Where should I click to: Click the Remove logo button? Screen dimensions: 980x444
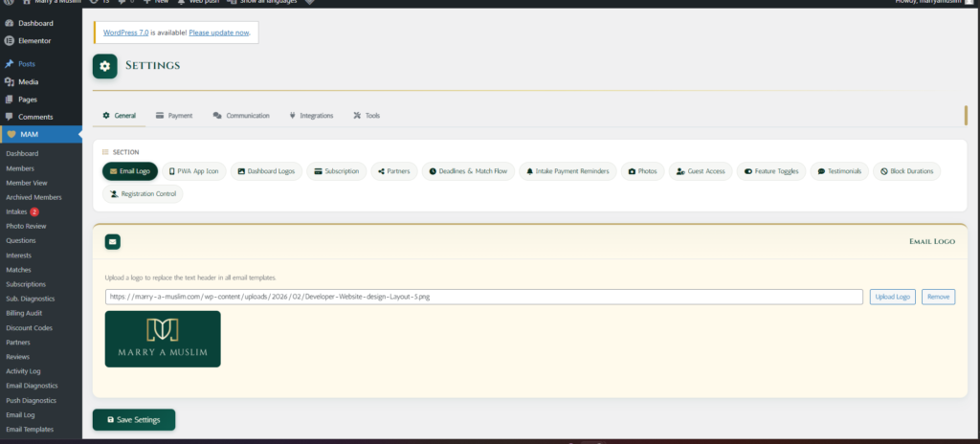(938, 297)
